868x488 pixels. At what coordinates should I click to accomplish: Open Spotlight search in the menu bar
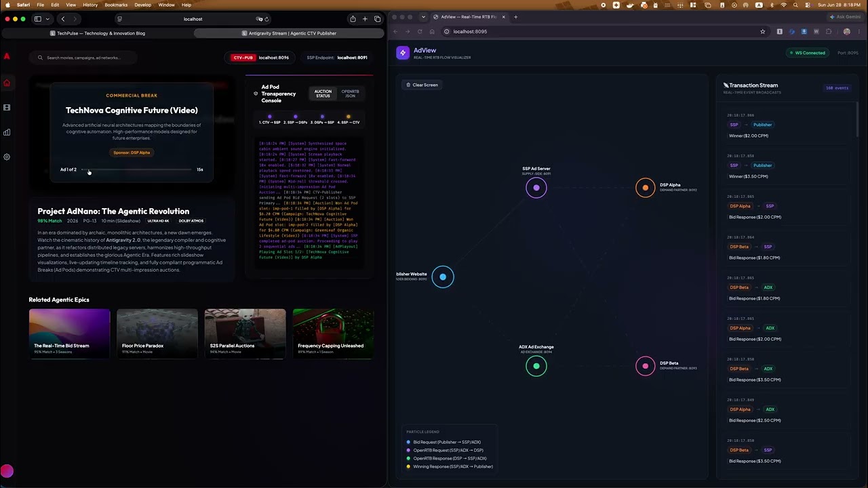coord(796,5)
